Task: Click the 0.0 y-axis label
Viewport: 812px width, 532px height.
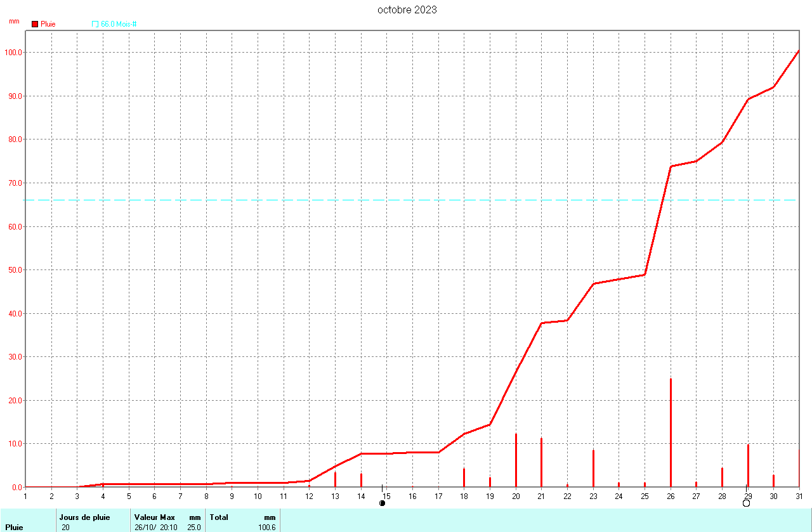Action: [x=16, y=487]
